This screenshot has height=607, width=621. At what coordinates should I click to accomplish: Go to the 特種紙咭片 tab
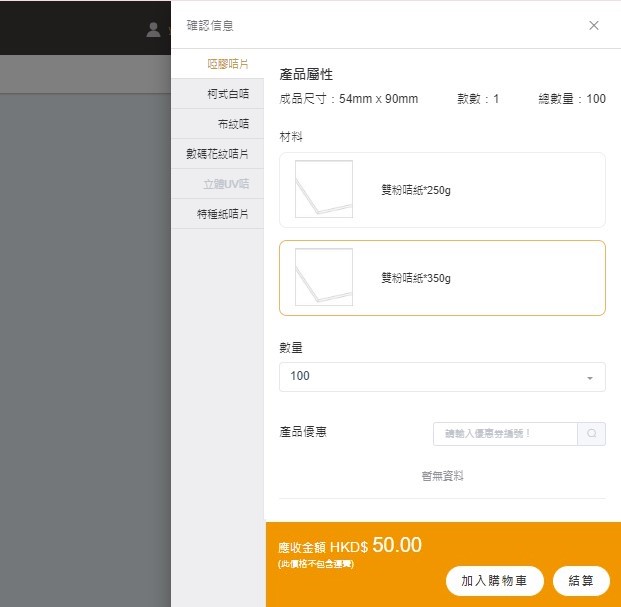point(222,214)
